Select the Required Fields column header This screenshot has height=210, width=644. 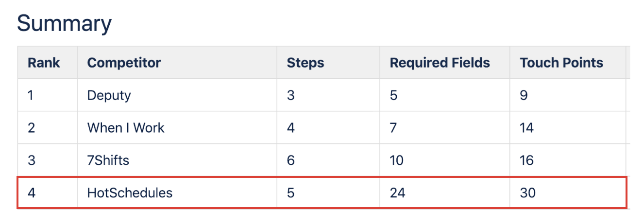pos(440,63)
